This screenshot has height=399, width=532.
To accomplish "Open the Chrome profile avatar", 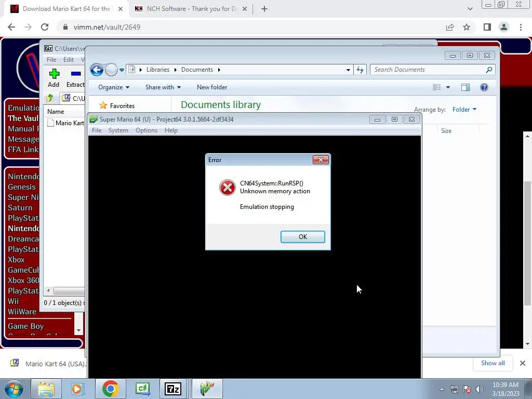I will [x=504, y=27].
